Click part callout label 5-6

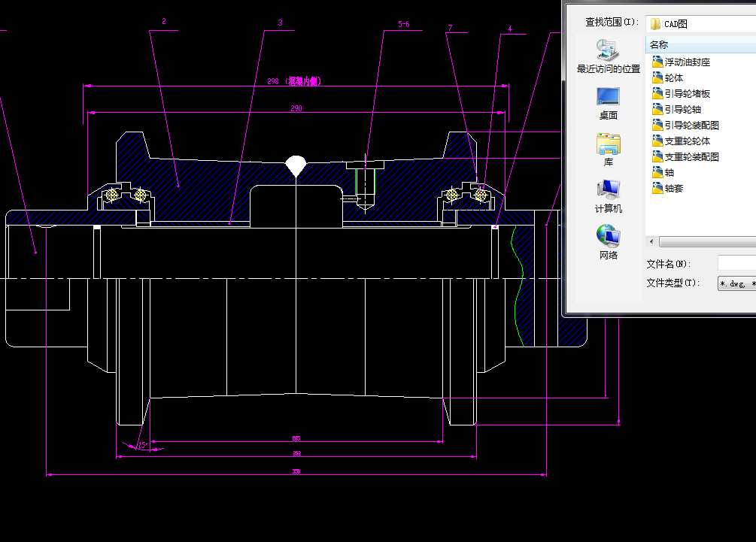[x=403, y=24]
